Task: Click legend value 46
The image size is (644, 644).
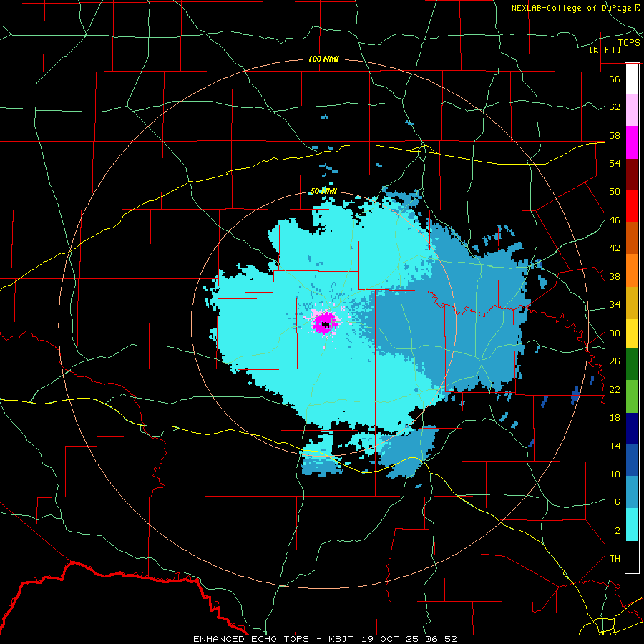Action: click(615, 220)
